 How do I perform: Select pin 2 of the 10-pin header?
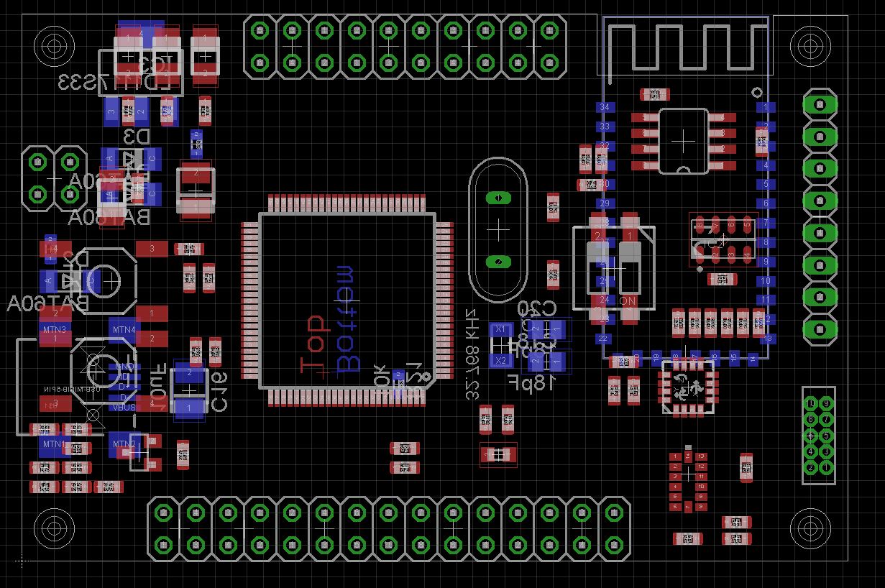tap(810, 467)
